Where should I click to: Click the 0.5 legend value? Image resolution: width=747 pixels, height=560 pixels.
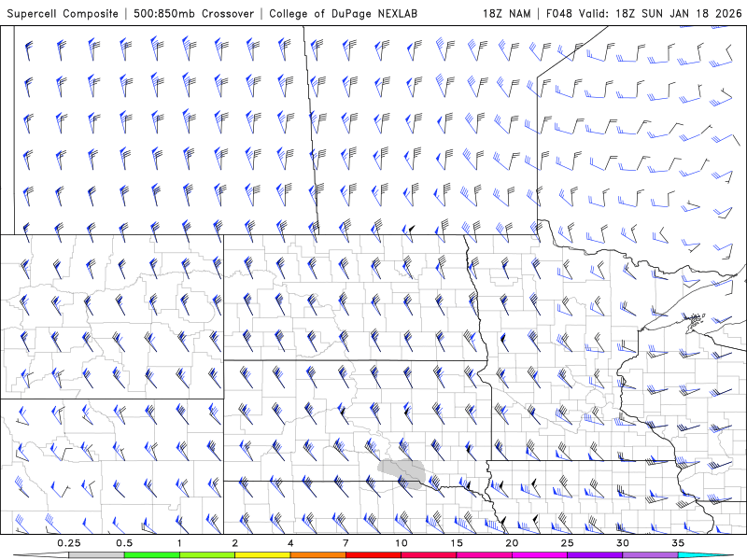click(x=124, y=543)
